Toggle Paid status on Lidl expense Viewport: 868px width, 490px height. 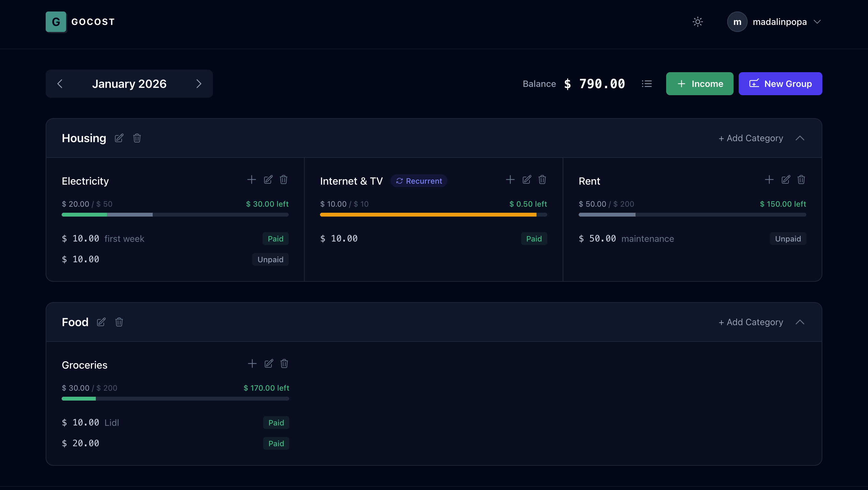[x=276, y=423]
